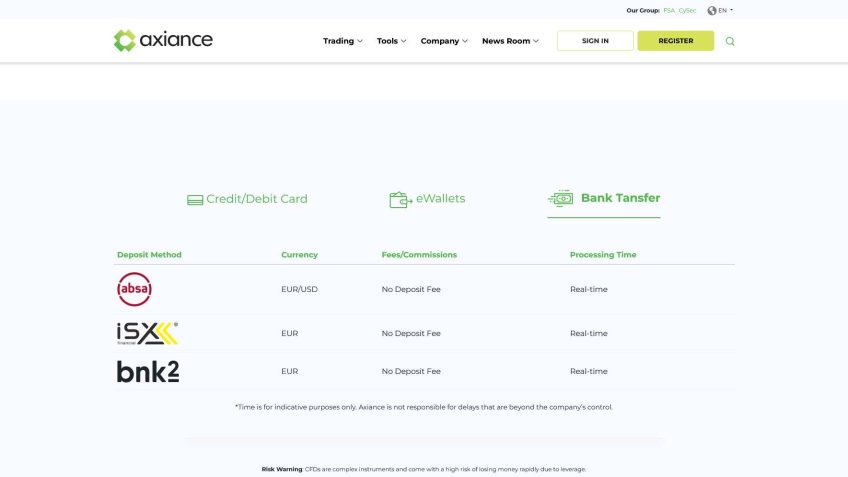Image resolution: width=848 pixels, height=477 pixels.
Task: Click the globe language icon
Action: point(712,10)
